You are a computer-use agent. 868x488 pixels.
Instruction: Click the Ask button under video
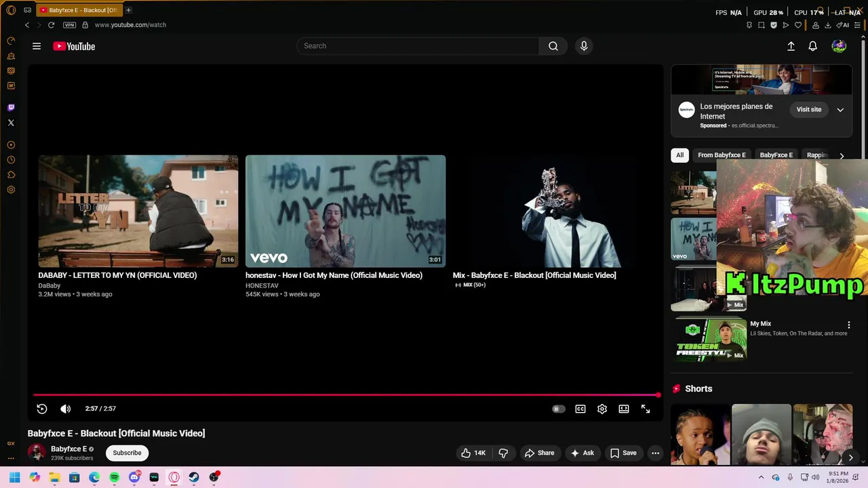pos(583,453)
